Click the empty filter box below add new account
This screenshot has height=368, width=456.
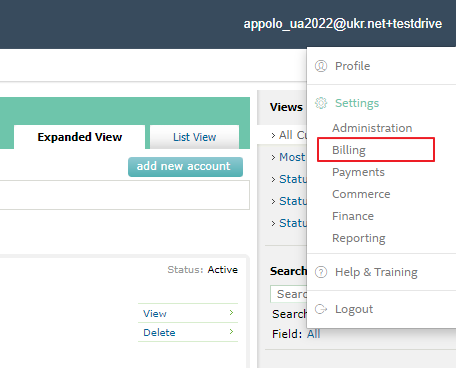point(125,195)
